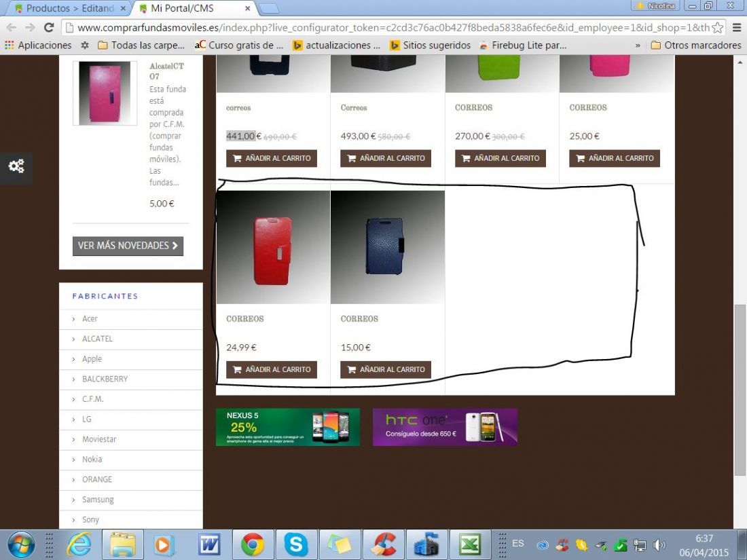Close the Mi Portal/CMS tab
Screen dimensions: 747x560
[x=248, y=9]
